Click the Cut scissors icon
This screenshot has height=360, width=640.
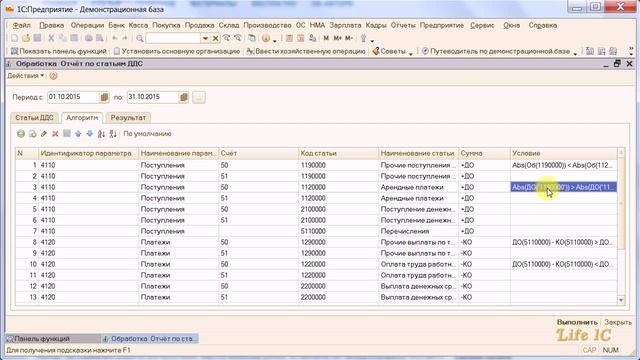pos(51,38)
